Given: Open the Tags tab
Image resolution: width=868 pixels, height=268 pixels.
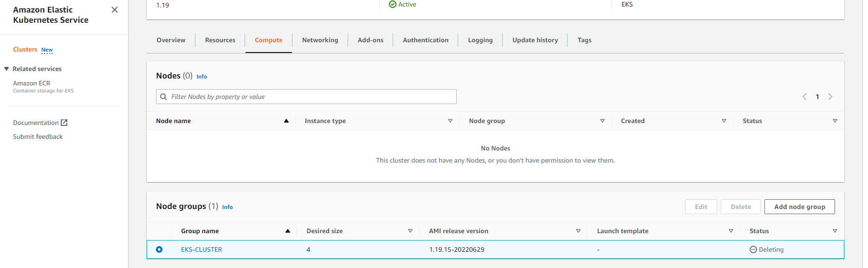Looking at the screenshot, I should pyautogui.click(x=584, y=40).
